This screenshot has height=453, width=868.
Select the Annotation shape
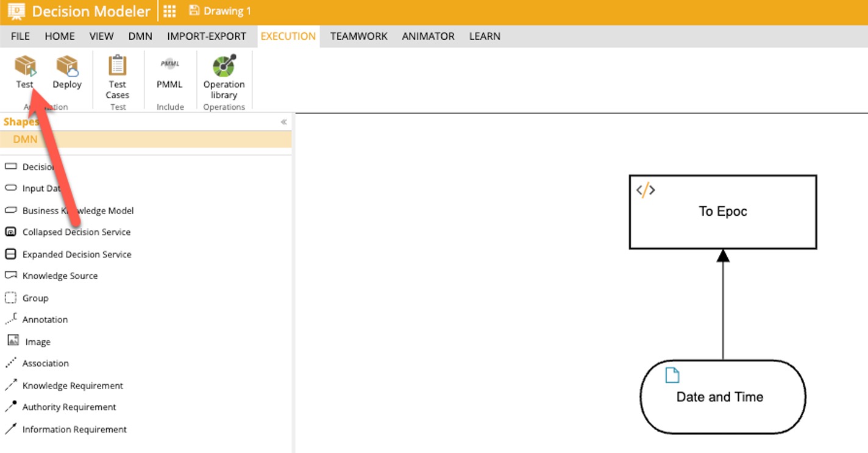(x=44, y=319)
